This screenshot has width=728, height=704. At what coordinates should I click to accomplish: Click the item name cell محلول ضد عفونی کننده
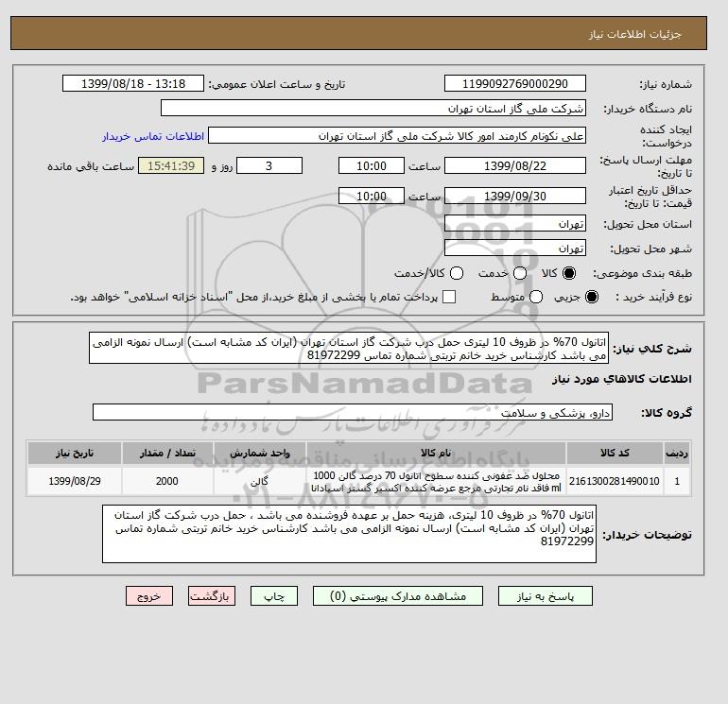436,481
